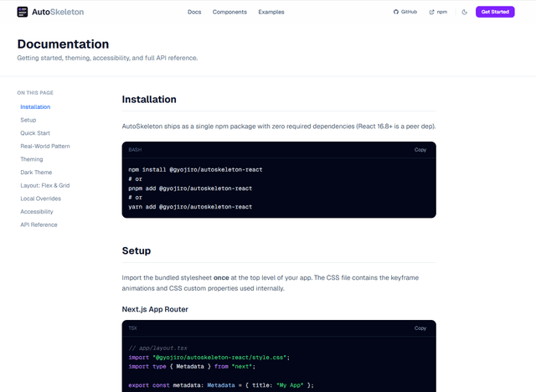Open the npm external link

438,12
